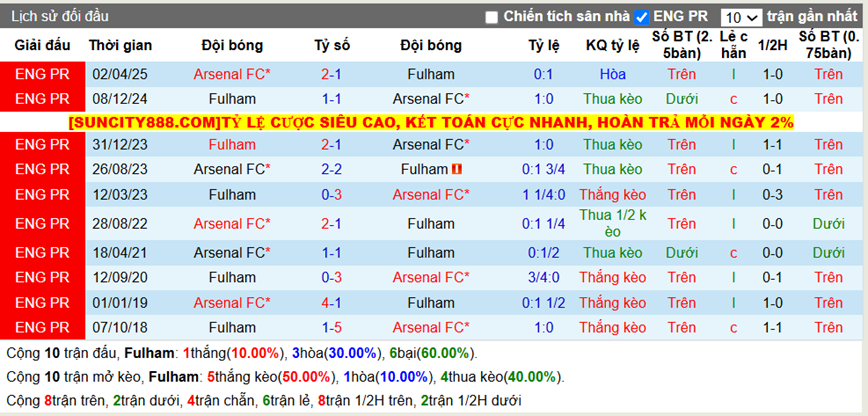Screen dimensions: 868x416
Task: Select home team Arsenal FC on 02/04/25
Action: click(x=232, y=74)
